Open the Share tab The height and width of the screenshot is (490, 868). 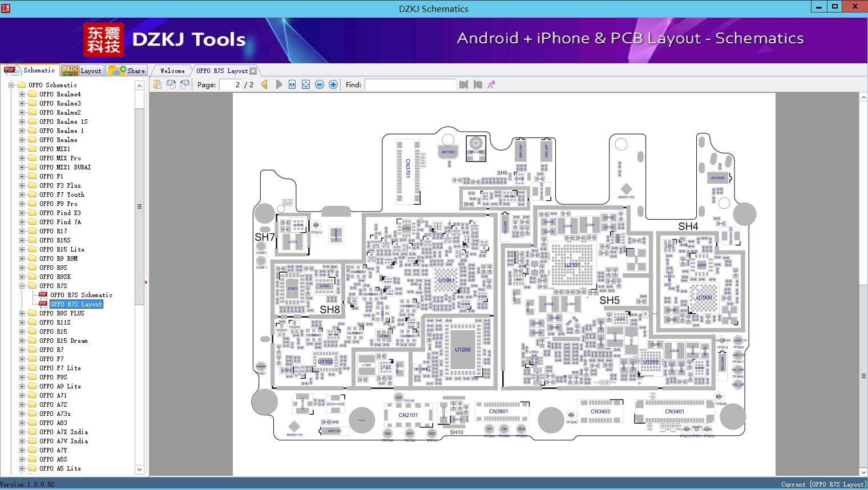[127, 71]
